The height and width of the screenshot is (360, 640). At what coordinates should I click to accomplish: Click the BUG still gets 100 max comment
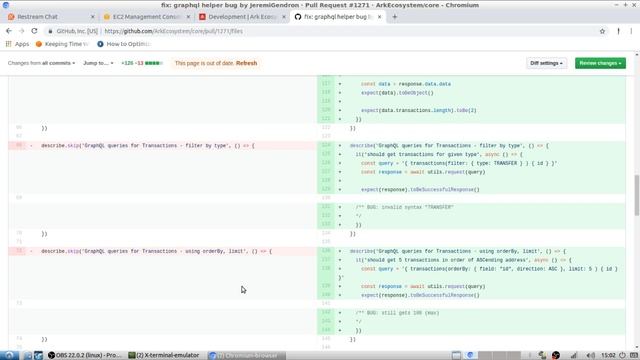pyautogui.click(x=471, y=313)
